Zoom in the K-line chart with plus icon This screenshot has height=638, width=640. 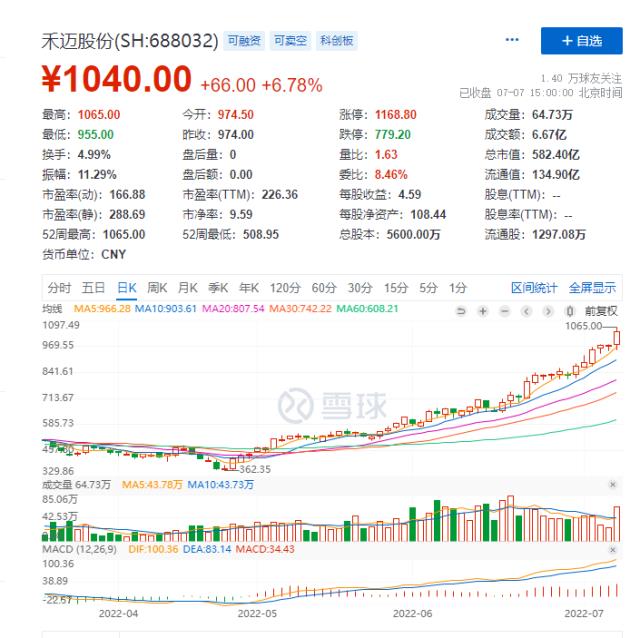tap(483, 311)
